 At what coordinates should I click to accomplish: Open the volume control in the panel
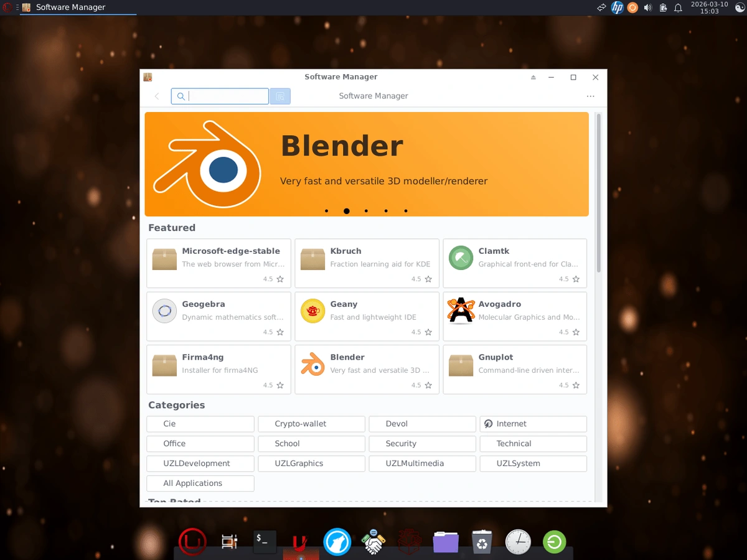coord(647,7)
